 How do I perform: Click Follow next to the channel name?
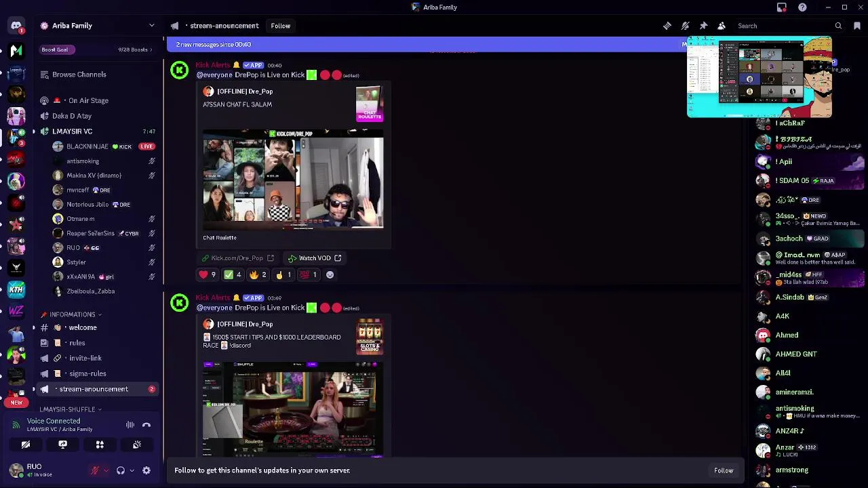pos(280,26)
